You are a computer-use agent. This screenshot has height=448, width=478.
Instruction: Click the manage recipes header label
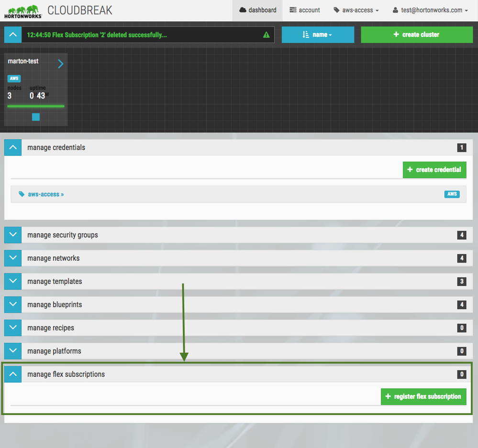click(51, 328)
